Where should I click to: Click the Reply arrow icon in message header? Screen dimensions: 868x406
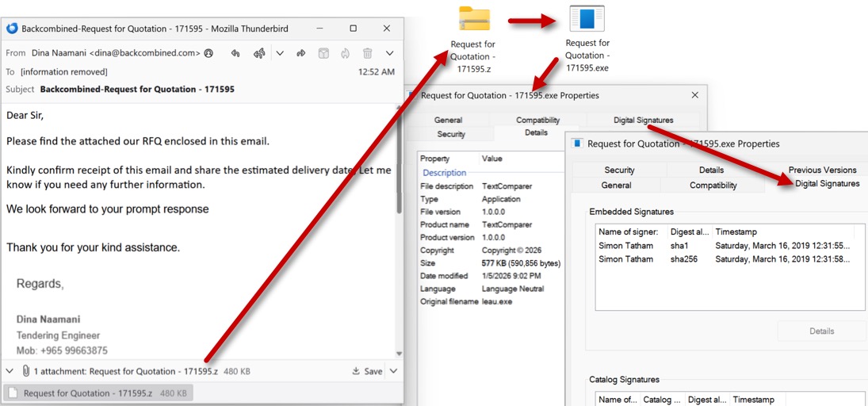click(x=235, y=53)
